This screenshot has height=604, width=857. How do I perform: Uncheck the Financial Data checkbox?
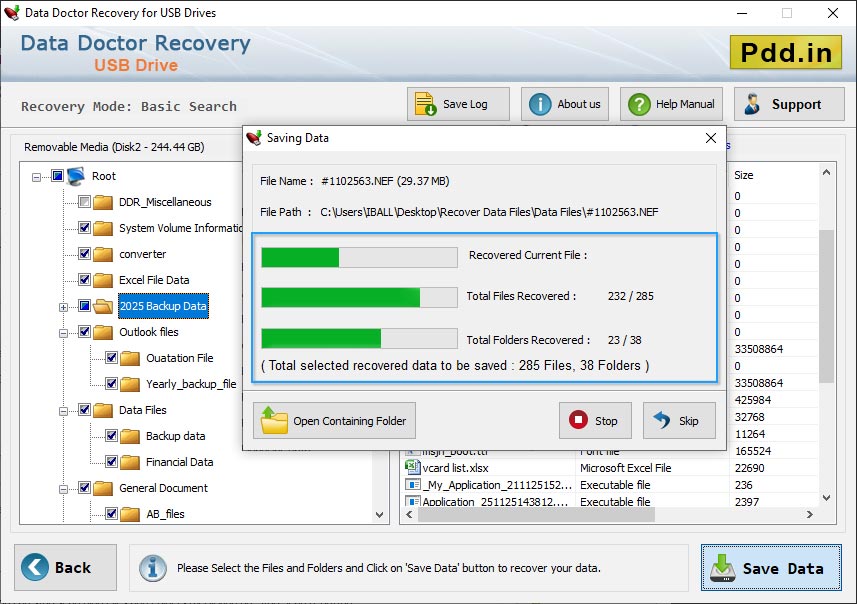coord(111,461)
